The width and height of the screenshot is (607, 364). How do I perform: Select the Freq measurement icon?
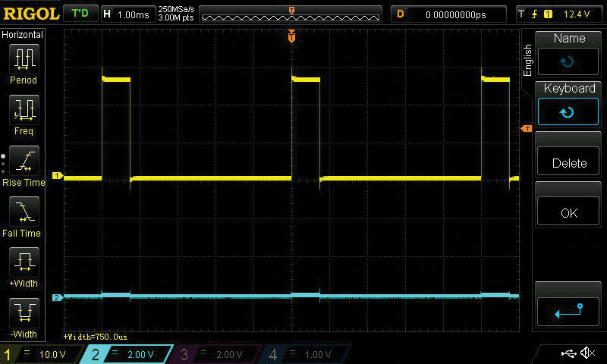pyautogui.click(x=24, y=111)
